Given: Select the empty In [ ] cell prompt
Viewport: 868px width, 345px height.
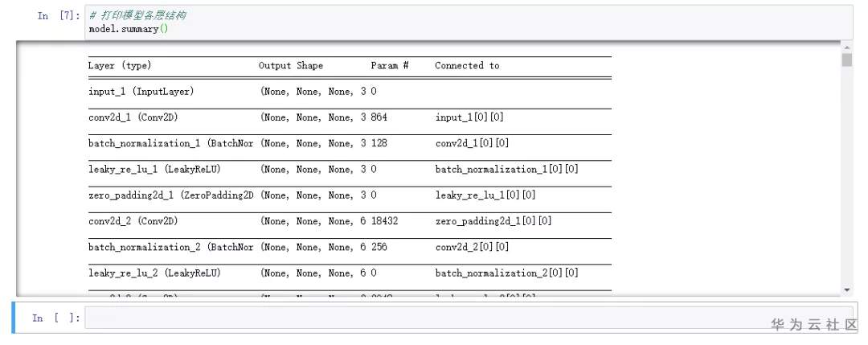Looking at the screenshot, I should coord(56,318).
